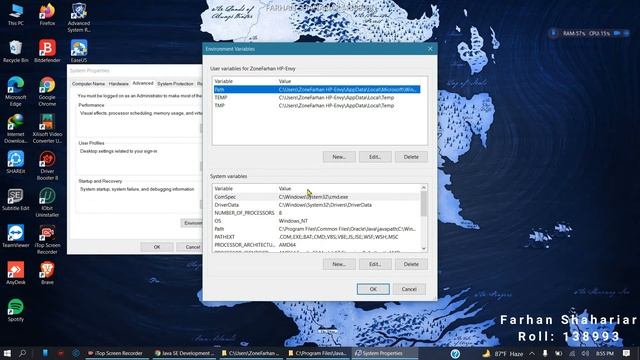The height and width of the screenshot is (360, 640).
Task: Click Cancel in System Properties window
Action: pyautogui.click(x=189, y=247)
